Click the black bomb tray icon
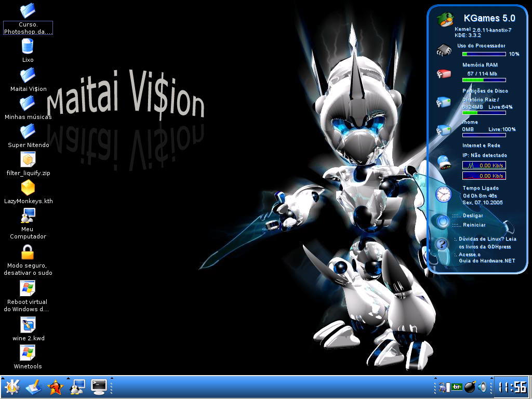532x399 pixels. click(x=470, y=387)
